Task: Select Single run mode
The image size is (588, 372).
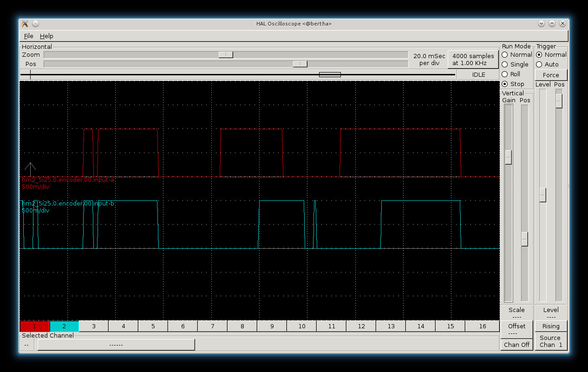Action: 505,65
